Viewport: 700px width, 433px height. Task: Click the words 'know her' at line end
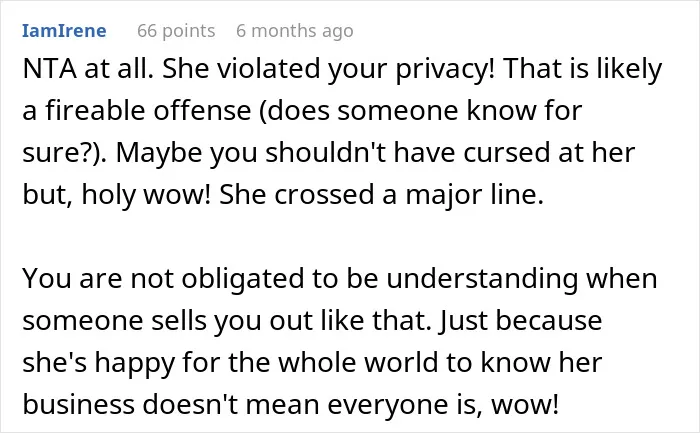coord(541,362)
